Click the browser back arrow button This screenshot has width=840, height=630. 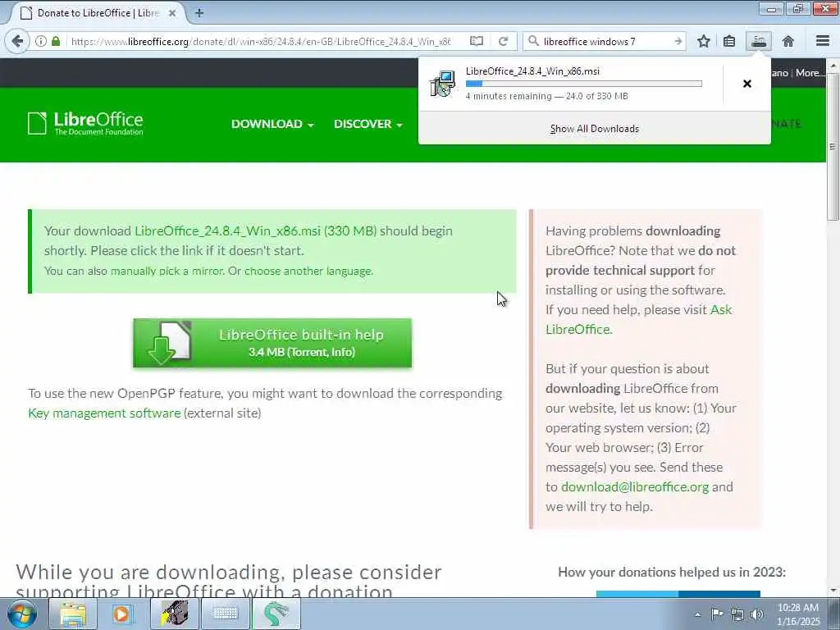point(17,41)
